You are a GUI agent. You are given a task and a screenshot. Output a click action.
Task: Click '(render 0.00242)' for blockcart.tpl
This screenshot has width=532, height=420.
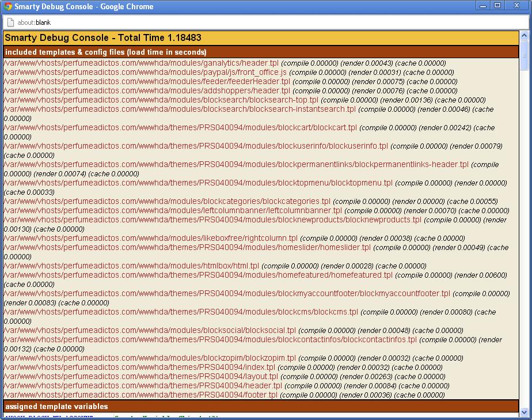pos(445,128)
